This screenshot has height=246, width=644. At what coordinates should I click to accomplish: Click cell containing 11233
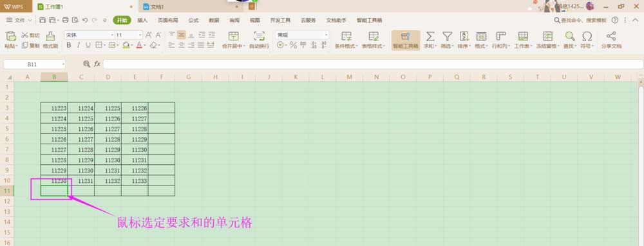135,181
